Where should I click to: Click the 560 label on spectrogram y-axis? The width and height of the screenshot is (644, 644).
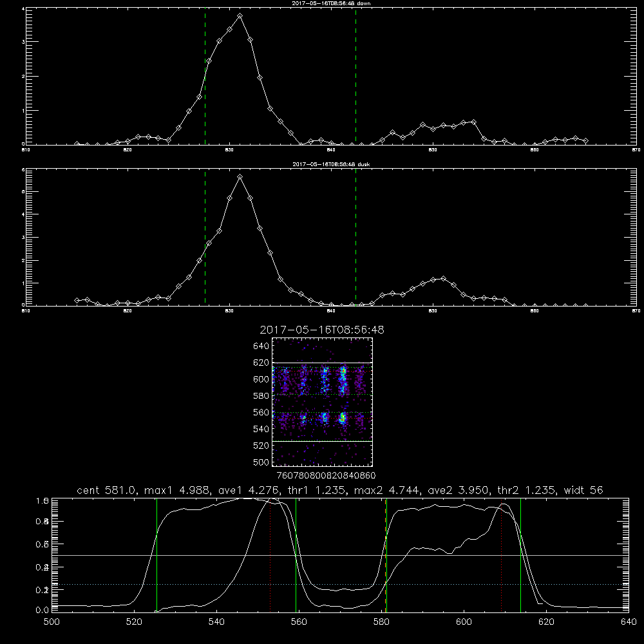[x=261, y=412]
